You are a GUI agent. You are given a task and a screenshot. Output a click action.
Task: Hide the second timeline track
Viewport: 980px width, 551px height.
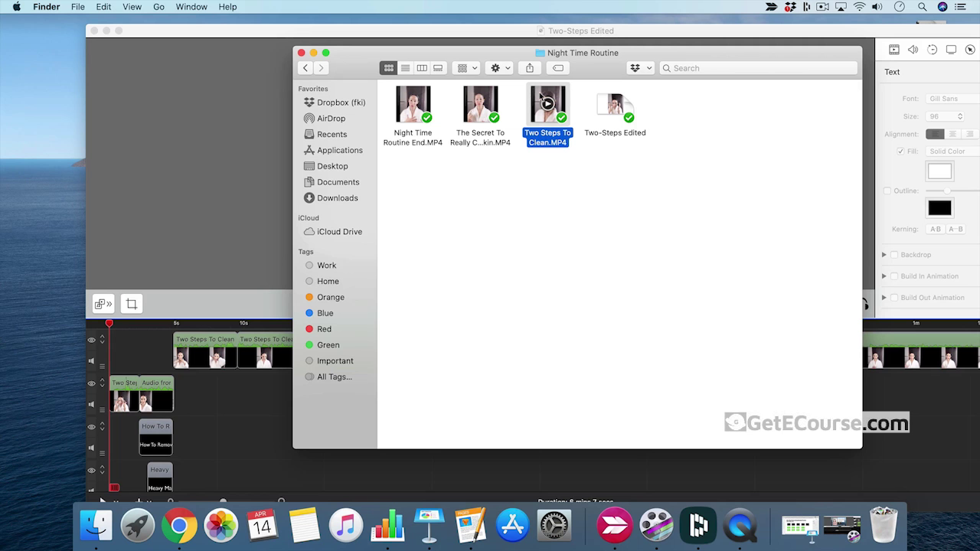coord(91,383)
